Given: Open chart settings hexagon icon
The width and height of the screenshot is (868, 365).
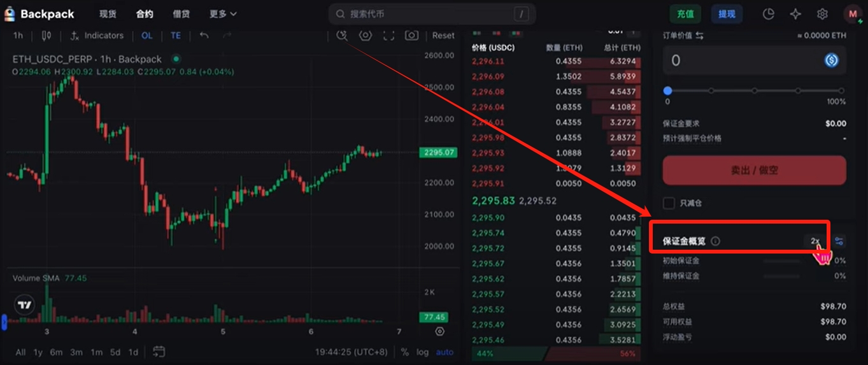Looking at the screenshot, I should (x=365, y=36).
